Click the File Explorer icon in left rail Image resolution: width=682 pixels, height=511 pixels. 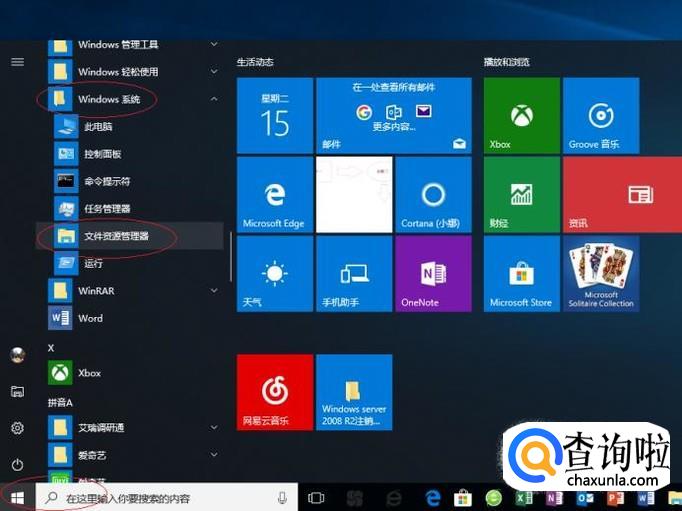click(17, 391)
